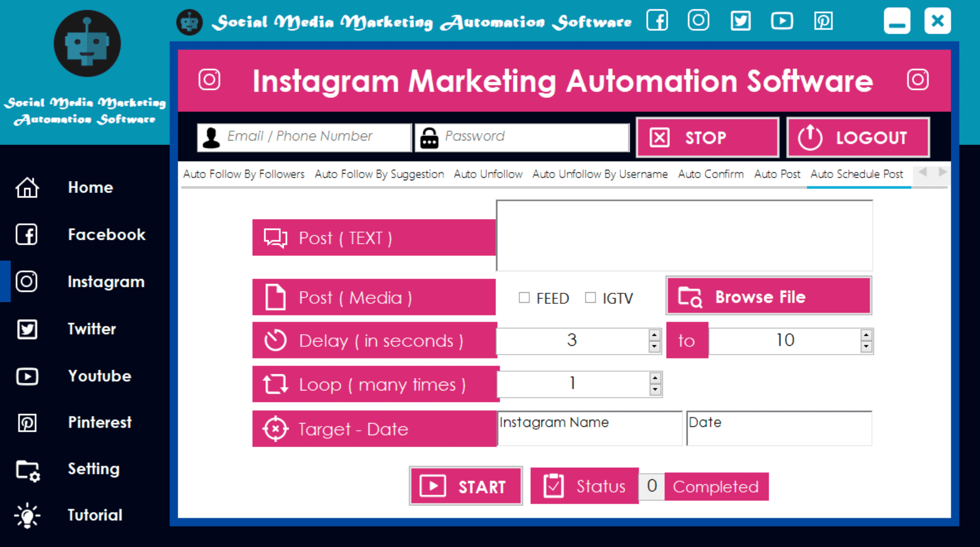Image resolution: width=980 pixels, height=547 pixels.
Task: Open the Auto Unfollow By Username tab
Action: pos(600,174)
